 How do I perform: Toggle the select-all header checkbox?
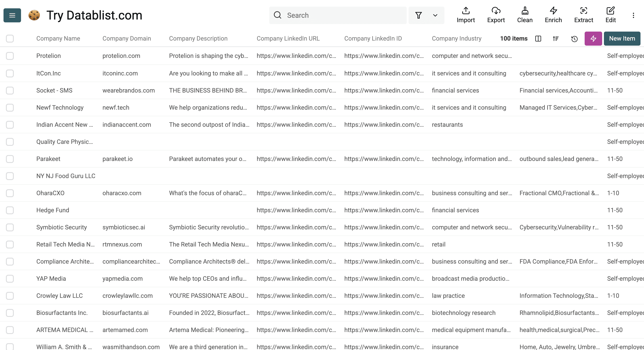click(10, 39)
